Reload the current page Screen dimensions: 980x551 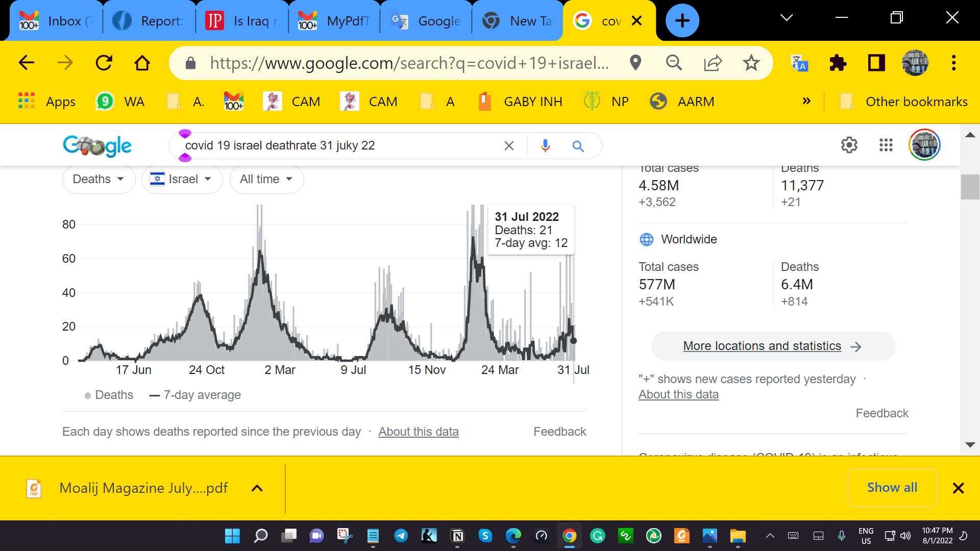click(x=104, y=63)
